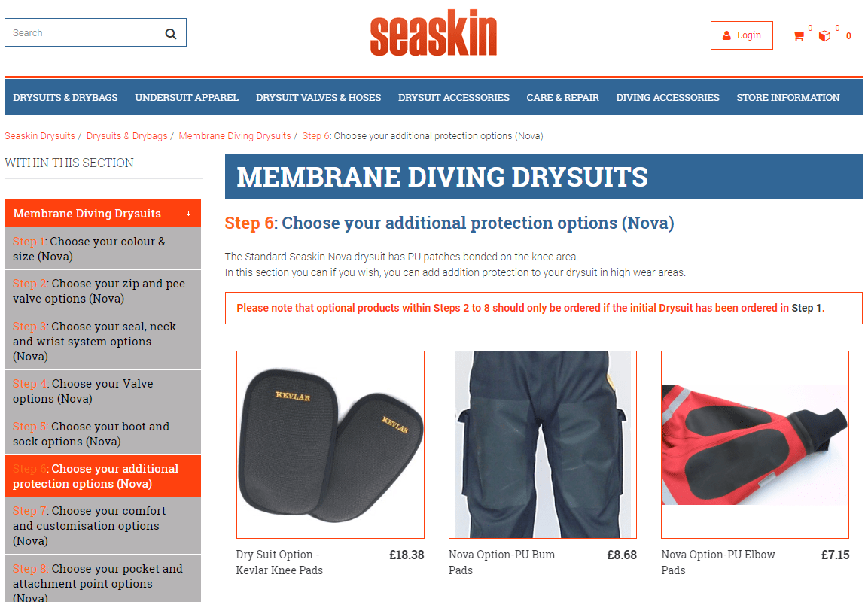Open Step 1: Choose your colour & size
The height and width of the screenshot is (602, 868).
tap(102, 248)
